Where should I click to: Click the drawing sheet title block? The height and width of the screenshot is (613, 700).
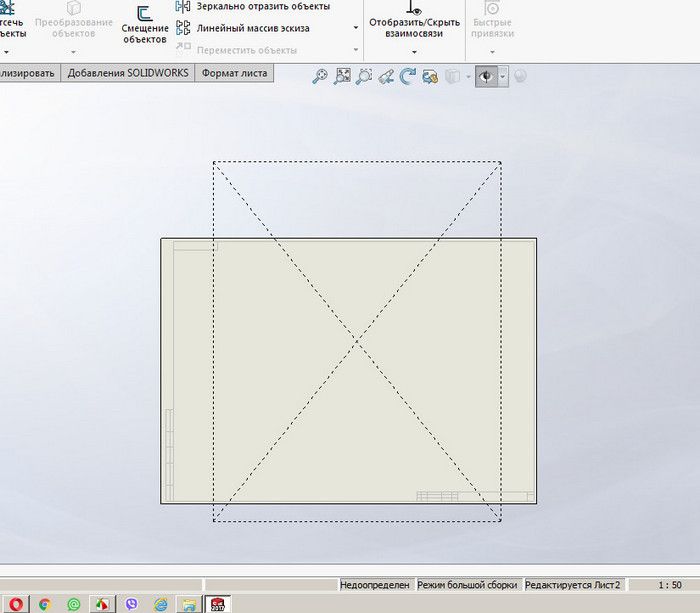coord(474,495)
